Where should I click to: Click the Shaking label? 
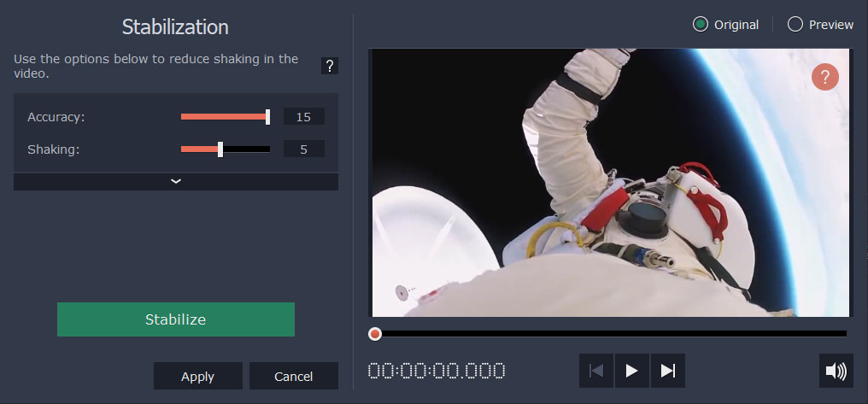(54, 150)
